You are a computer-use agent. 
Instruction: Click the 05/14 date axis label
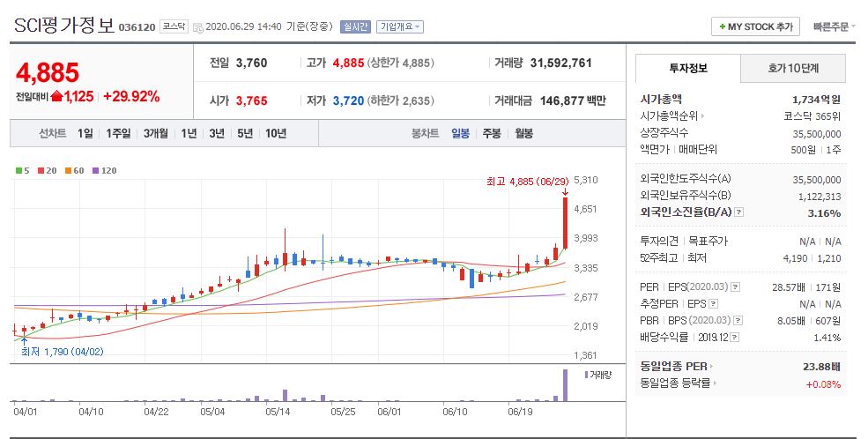pos(278,412)
